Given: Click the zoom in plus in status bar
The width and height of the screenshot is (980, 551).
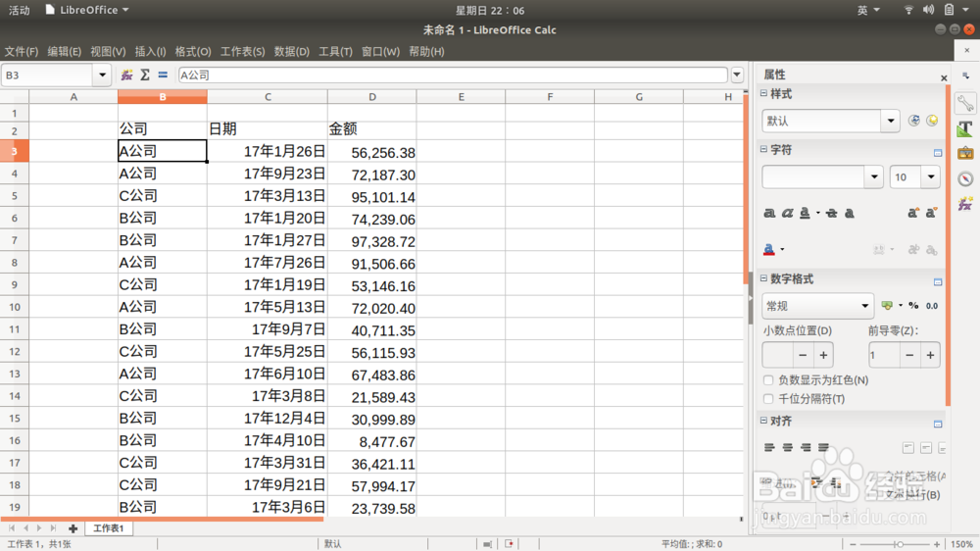Looking at the screenshot, I should 936,544.
